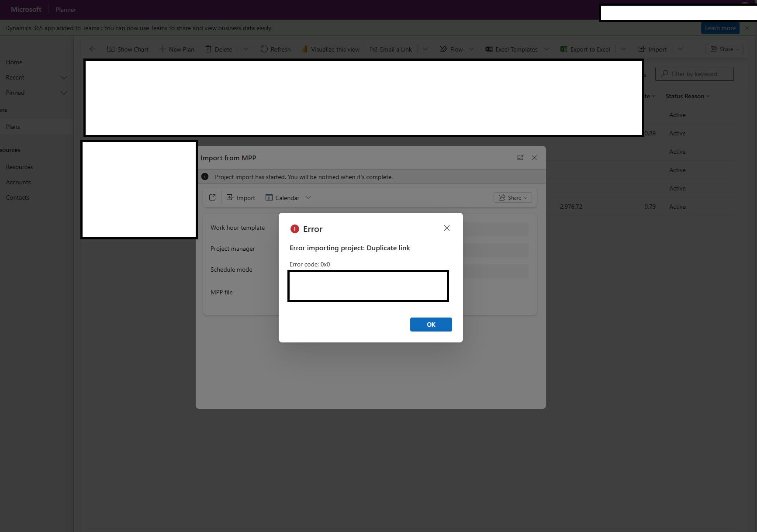Click the red error icon in dialog

[295, 229]
